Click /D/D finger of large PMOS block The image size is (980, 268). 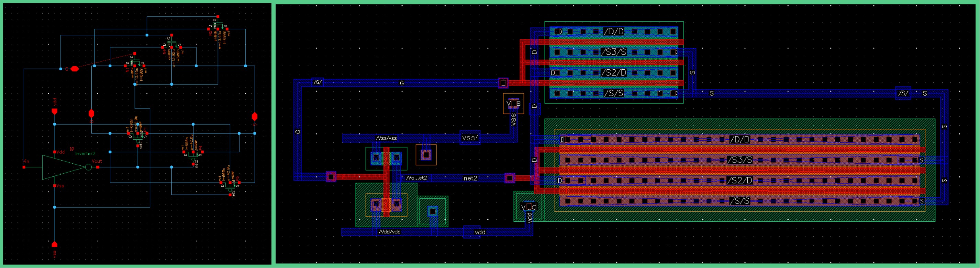point(739,140)
